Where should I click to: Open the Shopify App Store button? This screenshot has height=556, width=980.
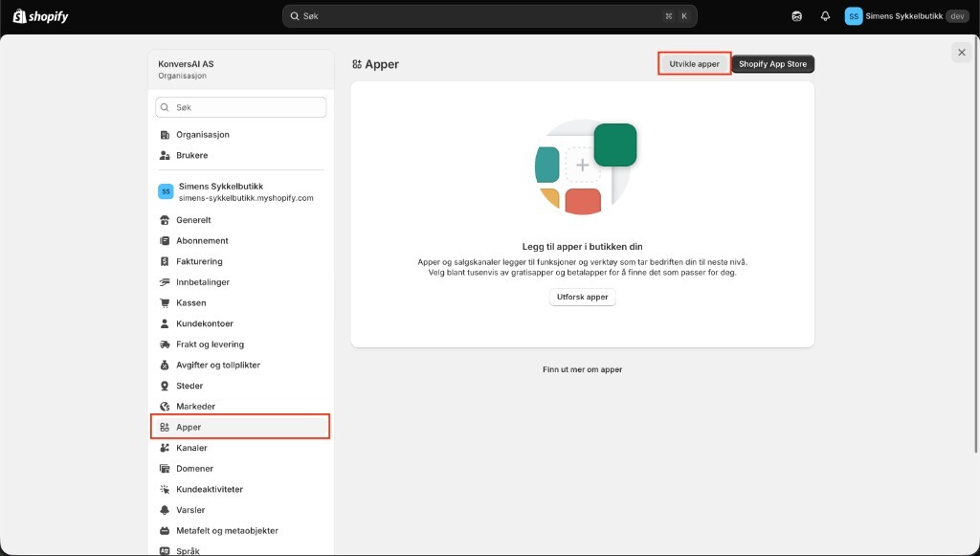pos(772,64)
